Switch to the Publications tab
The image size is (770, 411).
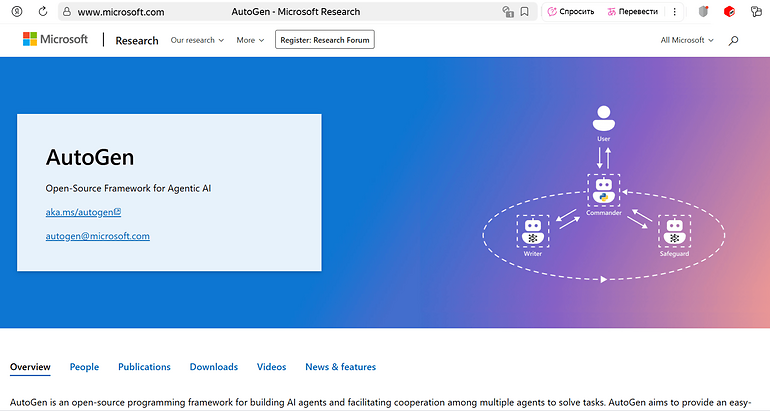(x=144, y=367)
